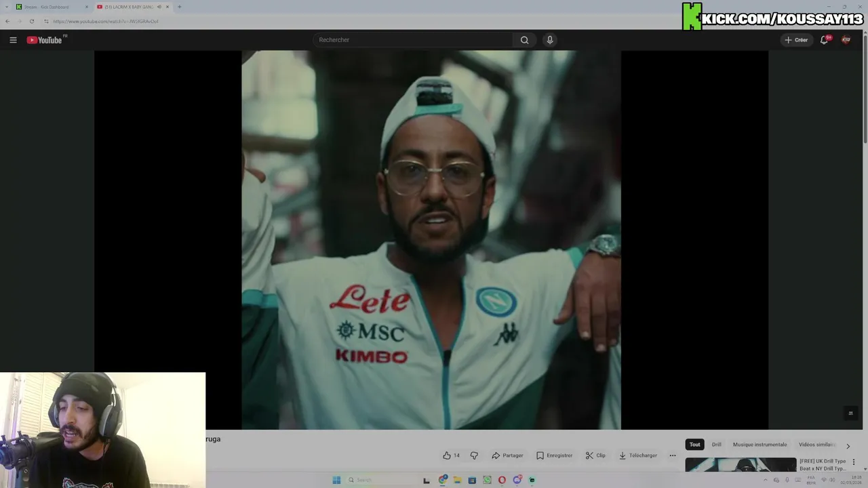Click the Enregistrer button

click(554, 455)
